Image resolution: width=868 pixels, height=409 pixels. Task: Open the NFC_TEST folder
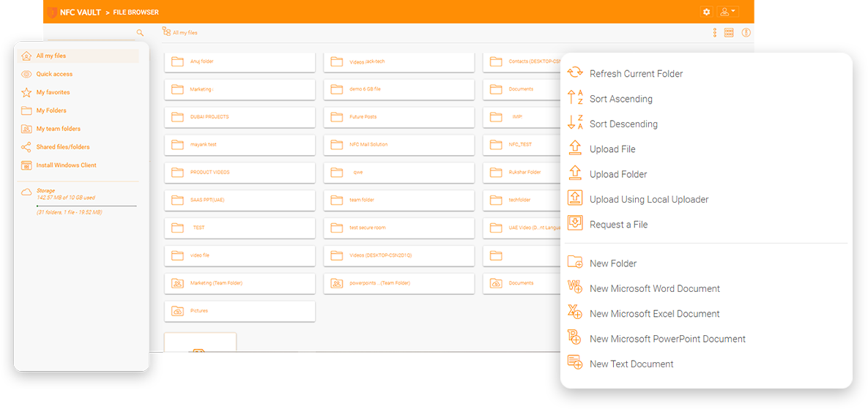[x=522, y=145]
